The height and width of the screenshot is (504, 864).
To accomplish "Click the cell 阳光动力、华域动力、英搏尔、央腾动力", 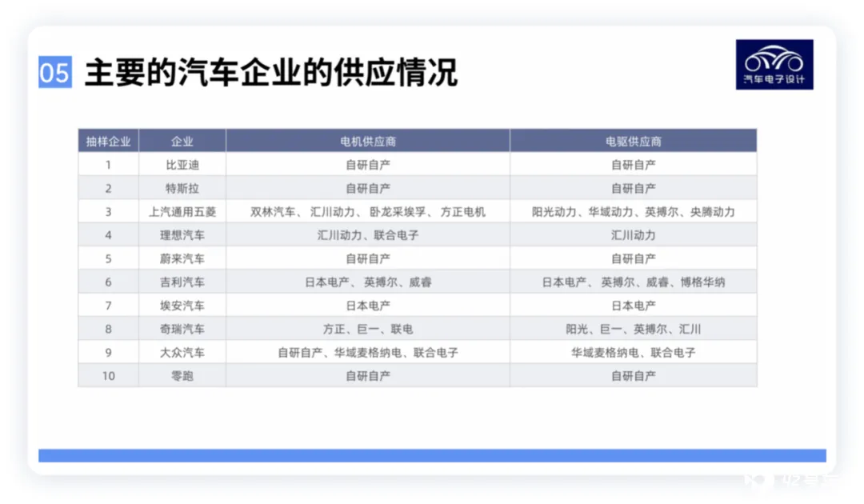I will pos(634,211).
